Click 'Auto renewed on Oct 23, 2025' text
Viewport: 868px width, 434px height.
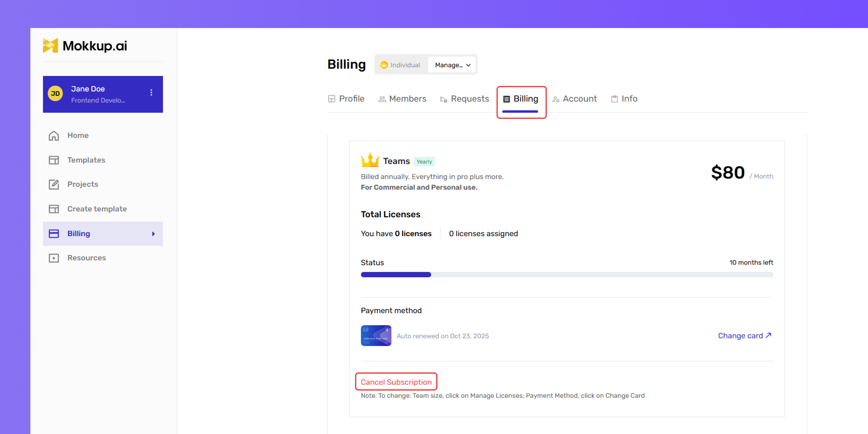pos(442,336)
